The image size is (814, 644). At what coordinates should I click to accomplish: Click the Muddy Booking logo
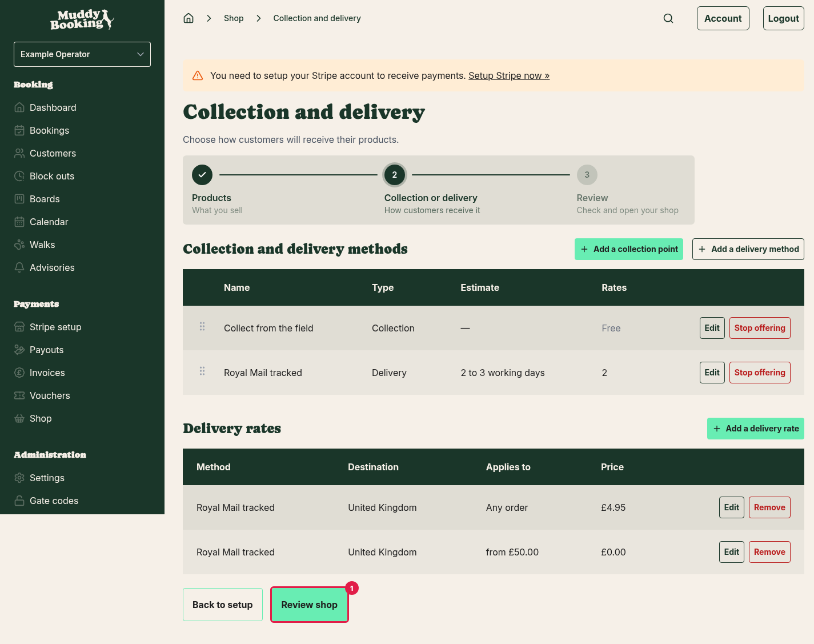click(82, 19)
